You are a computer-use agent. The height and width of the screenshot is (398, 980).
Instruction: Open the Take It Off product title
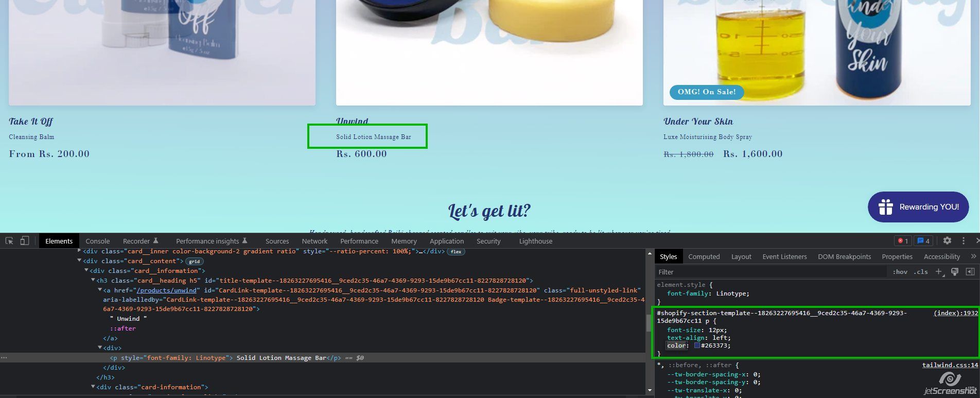click(31, 122)
